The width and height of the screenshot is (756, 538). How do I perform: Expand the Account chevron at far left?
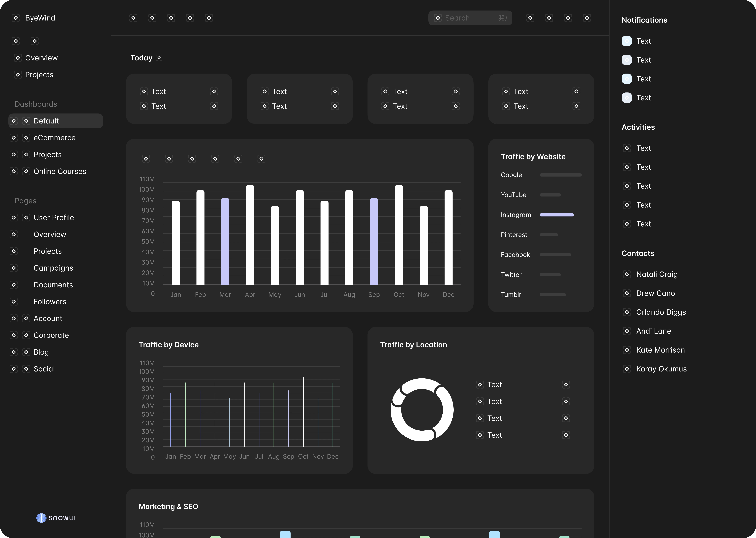point(14,318)
